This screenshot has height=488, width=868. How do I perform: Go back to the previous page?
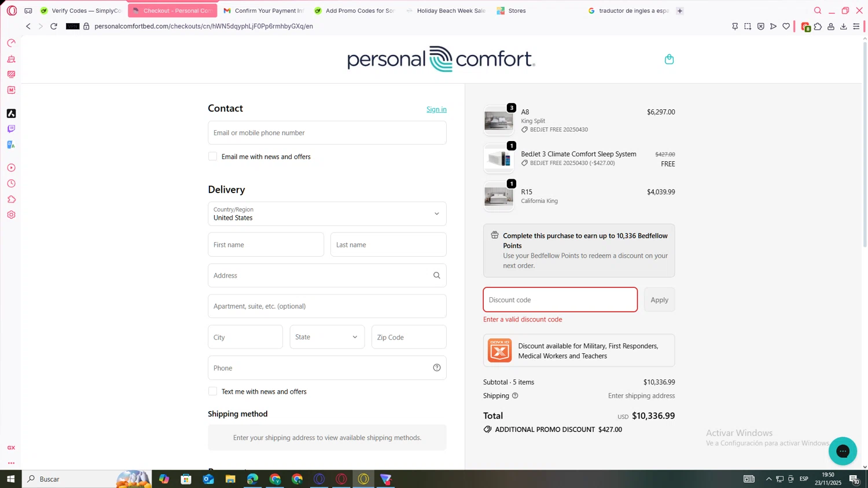coord(28,26)
